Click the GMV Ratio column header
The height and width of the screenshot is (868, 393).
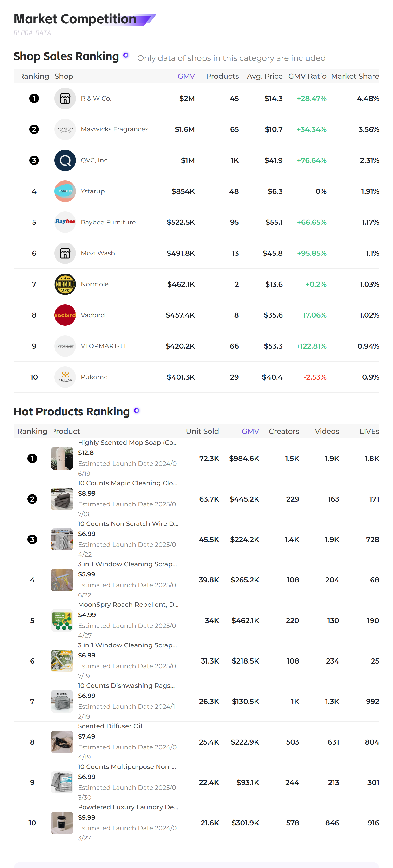pyautogui.click(x=307, y=76)
